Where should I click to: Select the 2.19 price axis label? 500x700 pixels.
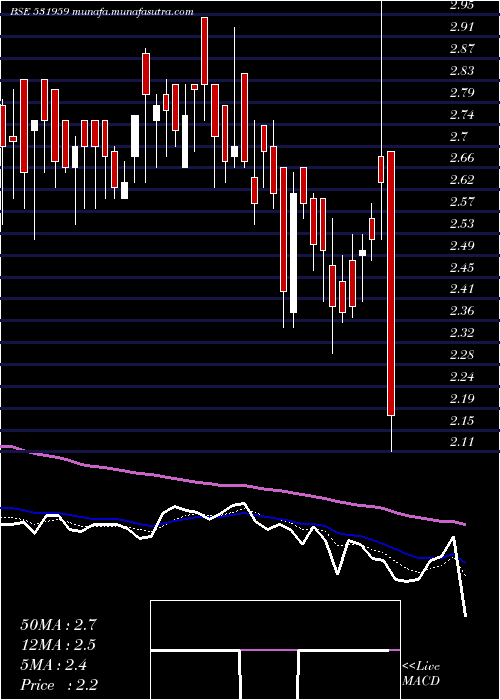[x=462, y=399]
